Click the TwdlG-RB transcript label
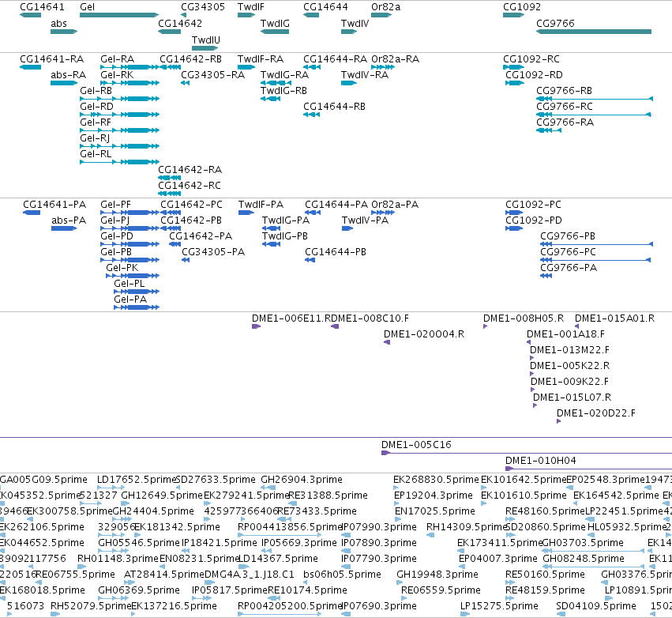 (x=283, y=91)
